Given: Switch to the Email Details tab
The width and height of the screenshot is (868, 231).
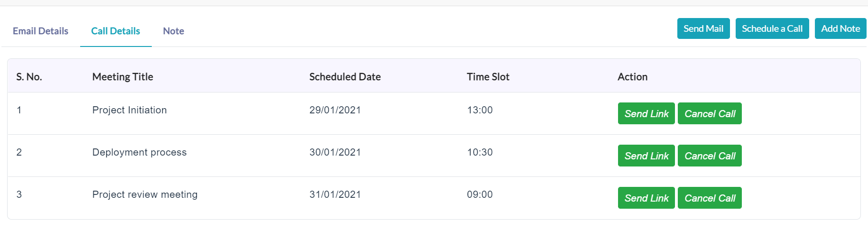Looking at the screenshot, I should pyautogui.click(x=40, y=31).
